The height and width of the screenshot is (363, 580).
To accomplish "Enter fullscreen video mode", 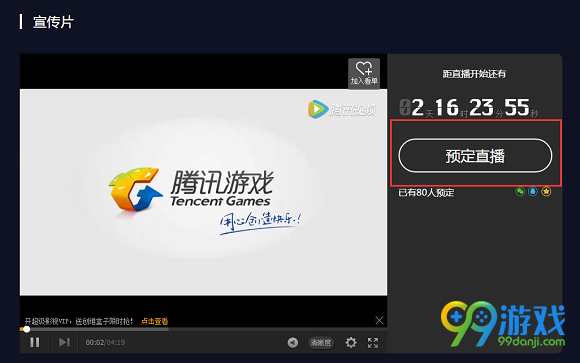I will [373, 343].
